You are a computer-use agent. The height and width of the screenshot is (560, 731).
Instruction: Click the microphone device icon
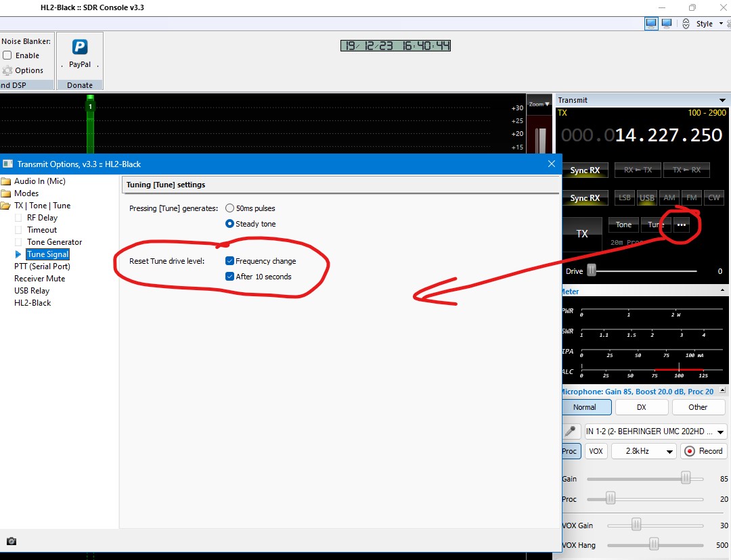click(571, 431)
